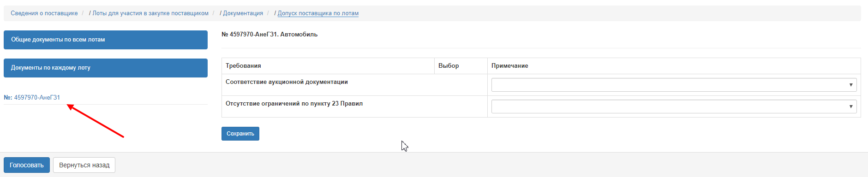Screen dimensions: 868x177
Task: Click the Голосовать button
Action: tap(27, 165)
